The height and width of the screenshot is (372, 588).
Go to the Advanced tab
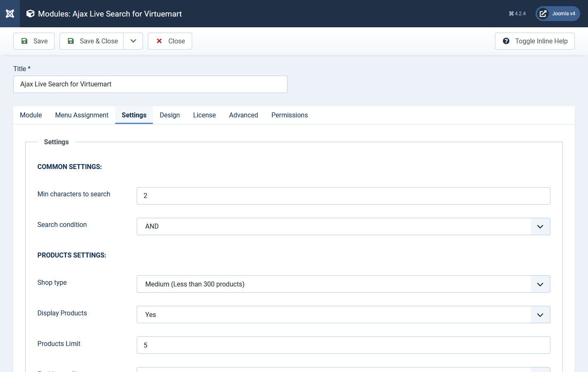(x=244, y=115)
